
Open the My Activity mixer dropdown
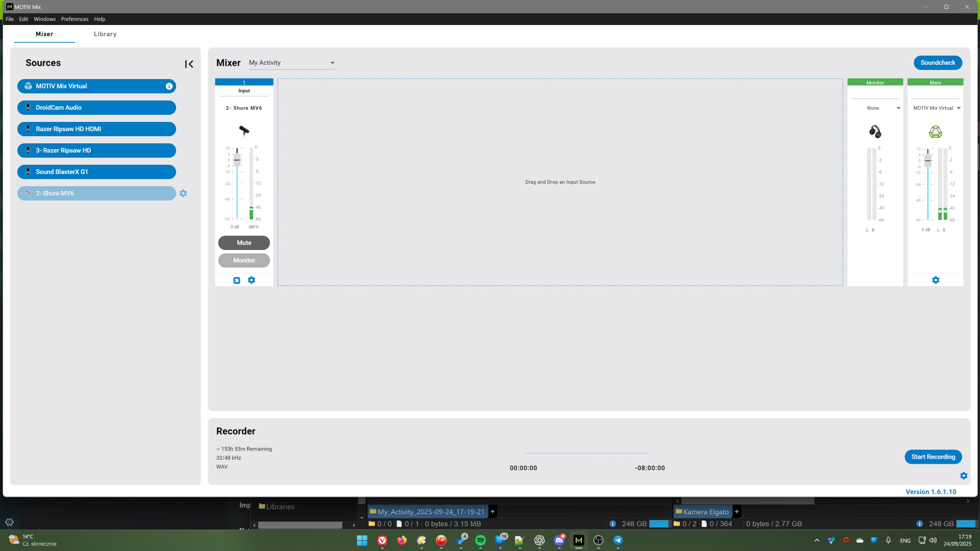(292, 63)
